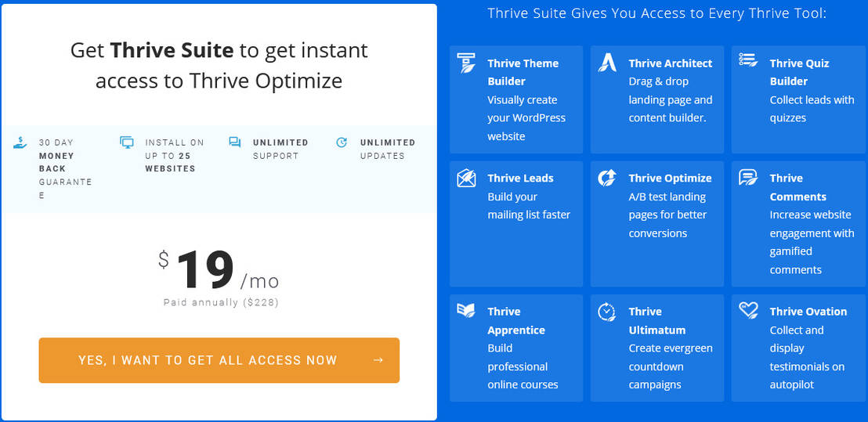Open the Thrive Architect title
The height and width of the screenshot is (422, 868).
point(671,63)
